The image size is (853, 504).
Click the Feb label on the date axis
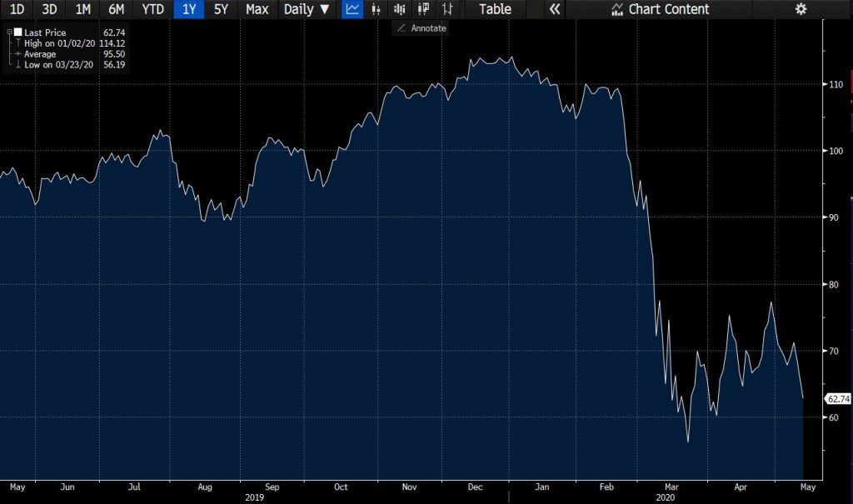pyautogui.click(x=606, y=487)
